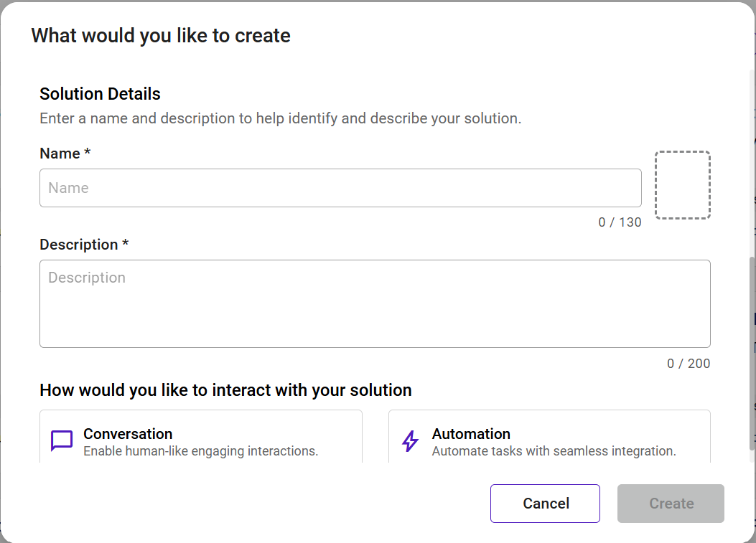Image resolution: width=756 pixels, height=543 pixels.
Task: Focus the Description text area
Action: click(x=375, y=303)
